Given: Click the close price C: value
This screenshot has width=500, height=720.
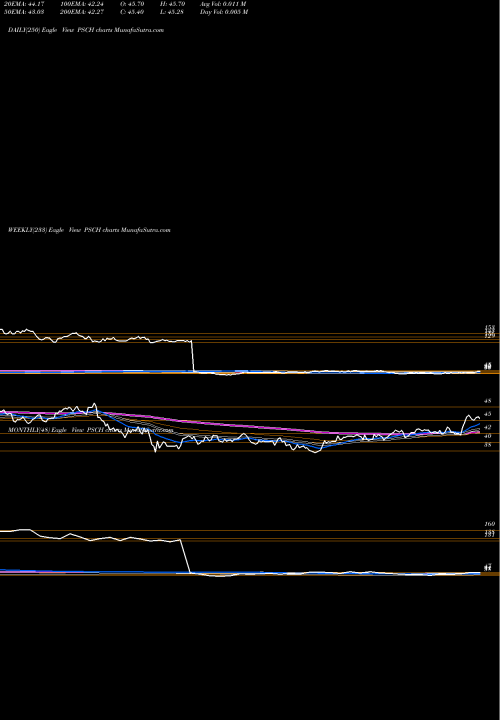Looking at the screenshot, I should pyautogui.click(x=133, y=12).
